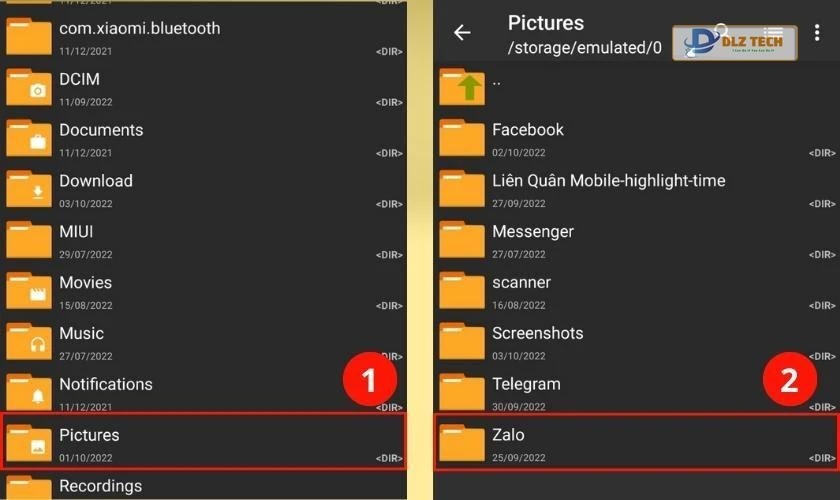This screenshot has height=500, width=840.
Task: Go up via the parent folder arrow icon
Action: (461, 87)
